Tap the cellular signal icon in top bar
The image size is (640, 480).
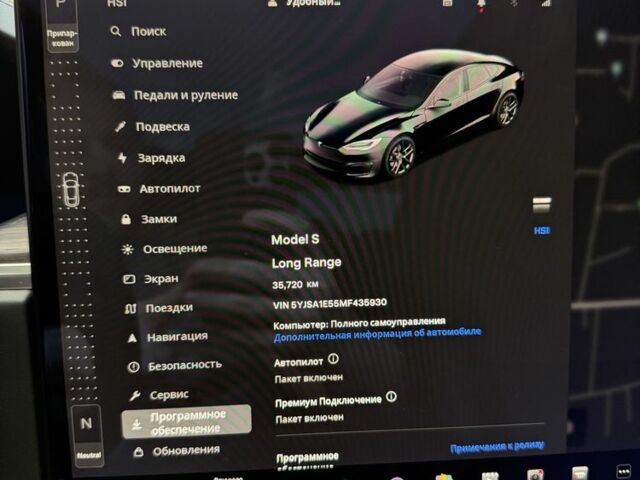(546, 3)
